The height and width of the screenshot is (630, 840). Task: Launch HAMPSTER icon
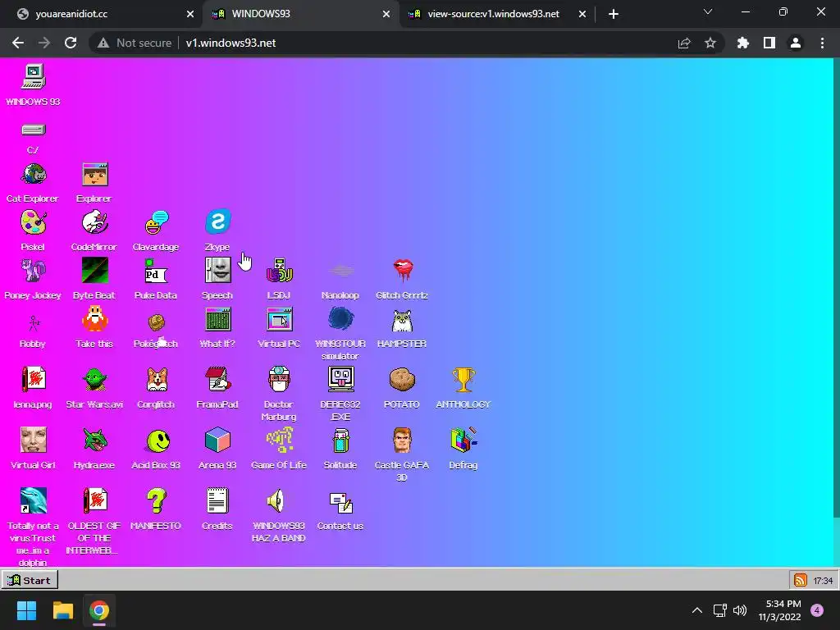coord(402,321)
